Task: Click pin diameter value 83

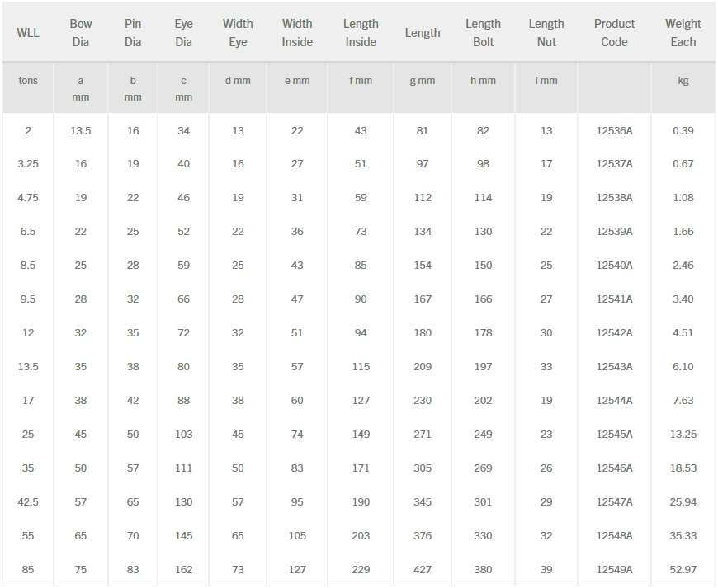Action: point(133,570)
